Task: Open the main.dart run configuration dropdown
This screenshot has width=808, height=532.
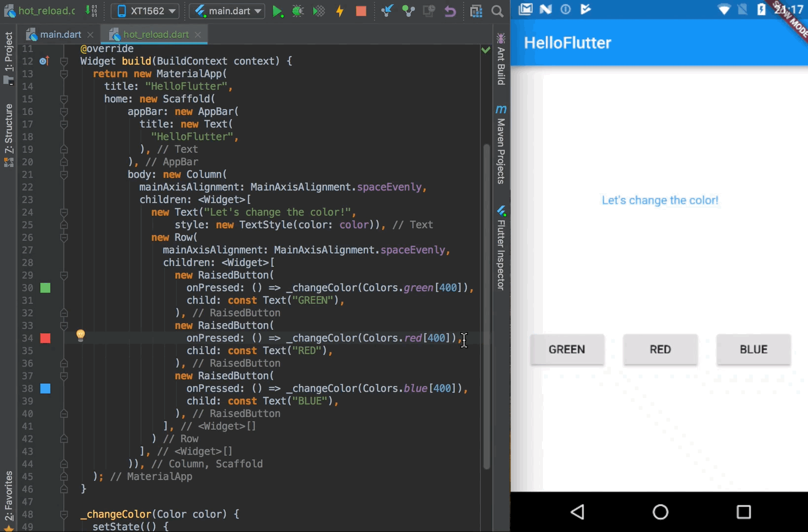Action: pyautogui.click(x=226, y=10)
